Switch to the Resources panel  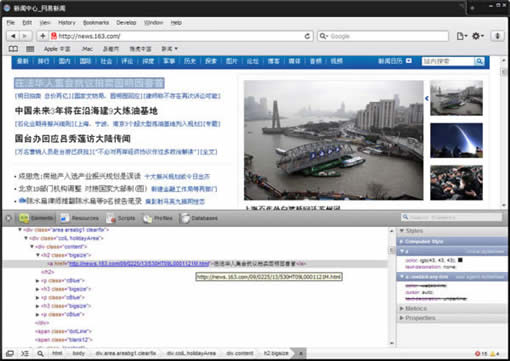coord(79,218)
